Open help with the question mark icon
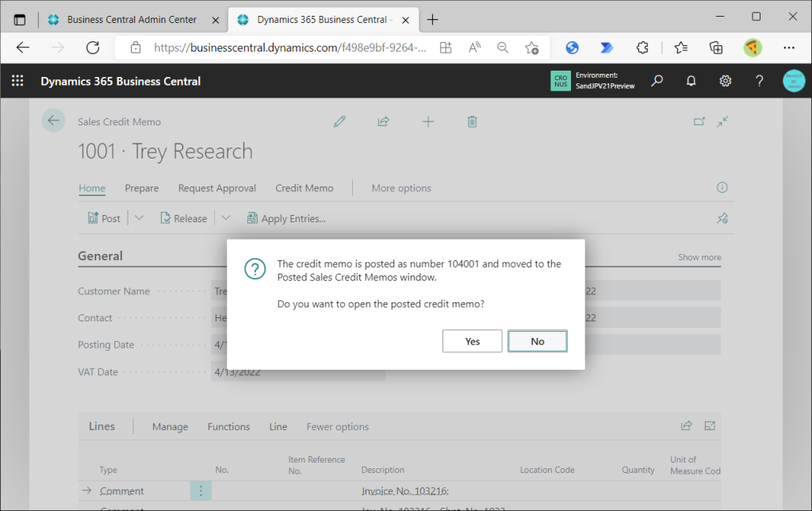The height and width of the screenshot is (511, 812). point(759,81)
